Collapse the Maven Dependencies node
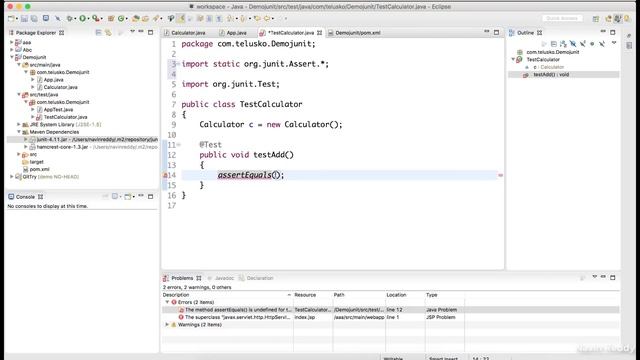 [19, 132]
